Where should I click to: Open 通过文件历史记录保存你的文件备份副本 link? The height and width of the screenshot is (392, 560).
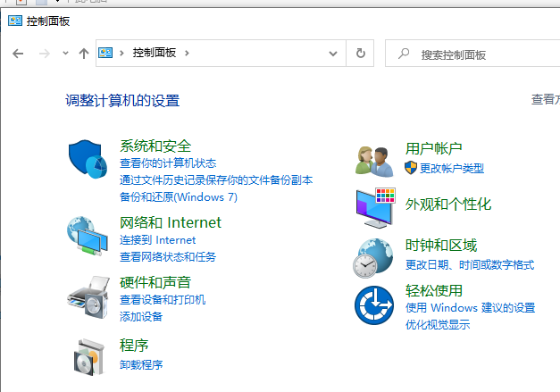click(x=216, y=180)
